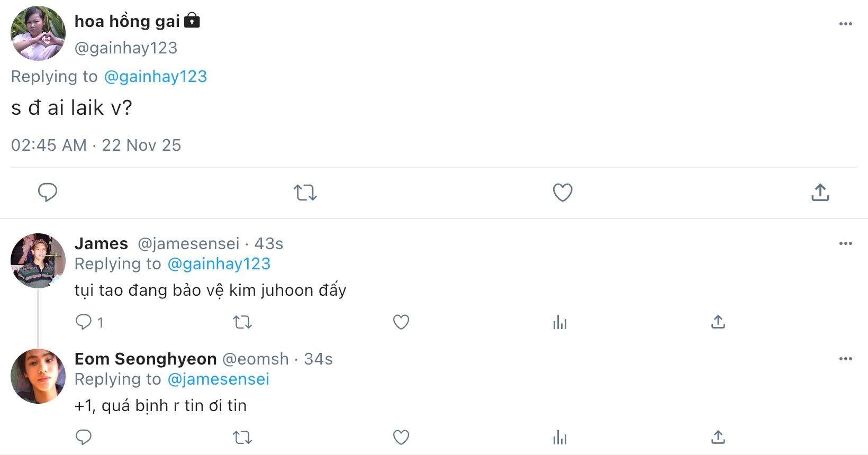Retweet James's reply
This screenshot has height=455, width=868.
click(x=242, y=322)
